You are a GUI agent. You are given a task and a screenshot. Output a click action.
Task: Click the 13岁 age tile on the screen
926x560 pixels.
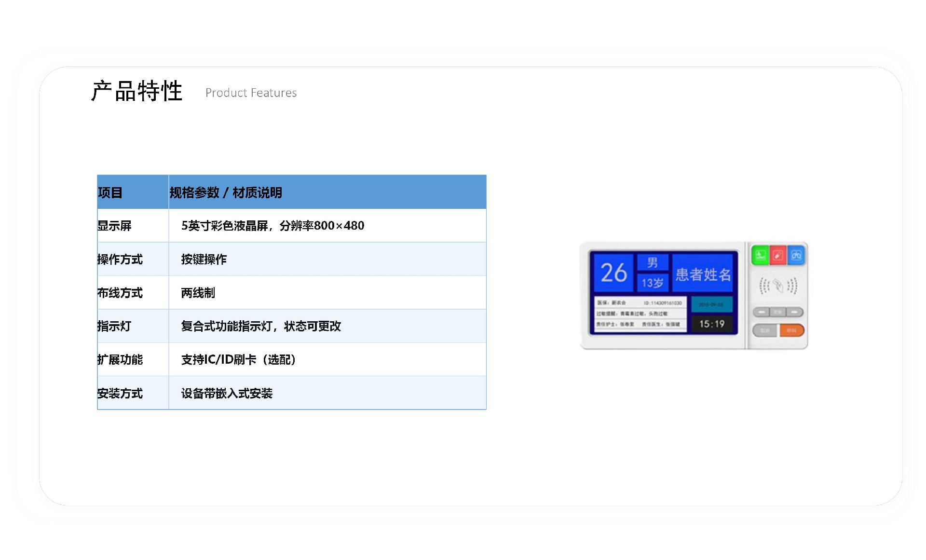click(653, 283)
